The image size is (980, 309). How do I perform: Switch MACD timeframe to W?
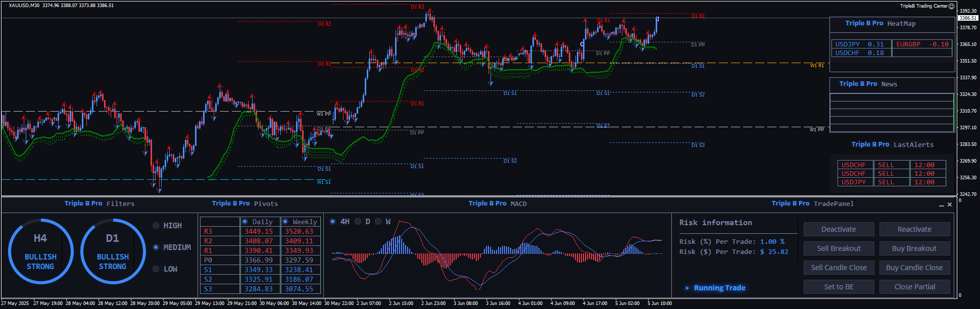click(378, 222)
